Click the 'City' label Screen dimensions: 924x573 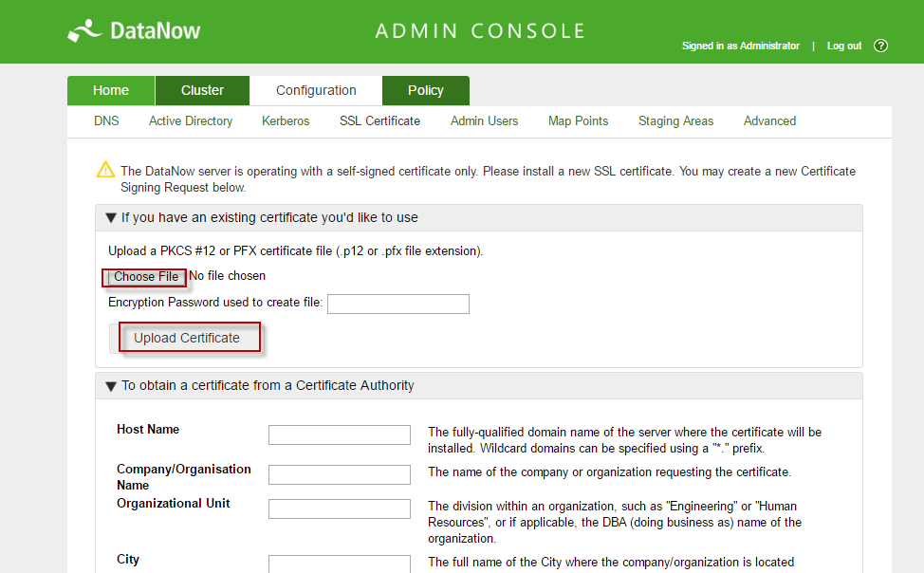pyautogui.click(x=128, y=559)
